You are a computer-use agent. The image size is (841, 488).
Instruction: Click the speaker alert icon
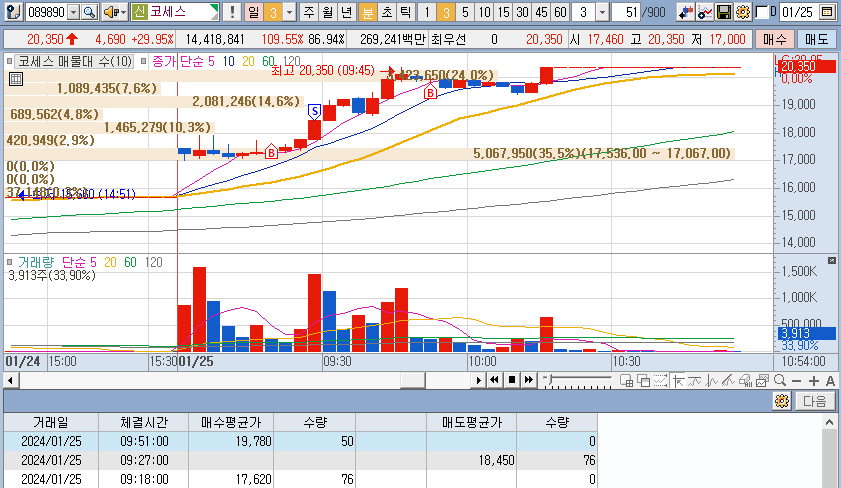pos(110,12)
